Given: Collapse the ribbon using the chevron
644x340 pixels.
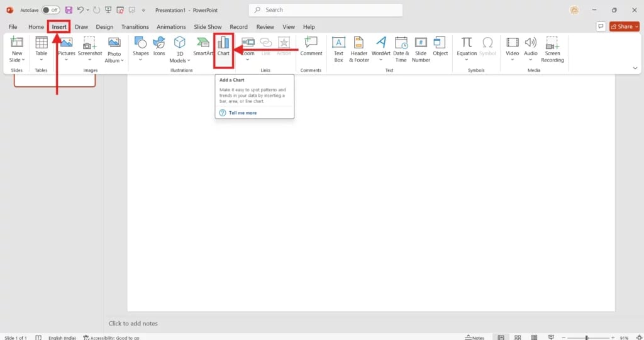Looking at the screenshot, I should tap(635, 68).
